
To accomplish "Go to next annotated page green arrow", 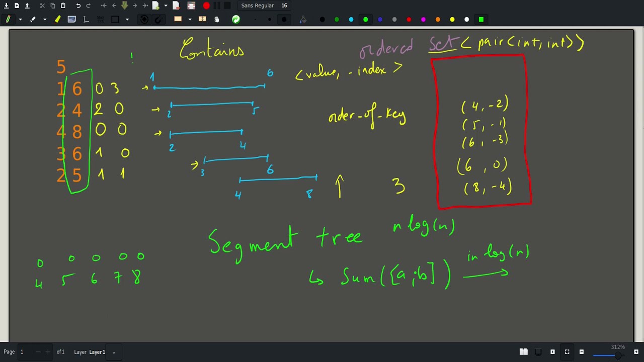I will 124,6.
